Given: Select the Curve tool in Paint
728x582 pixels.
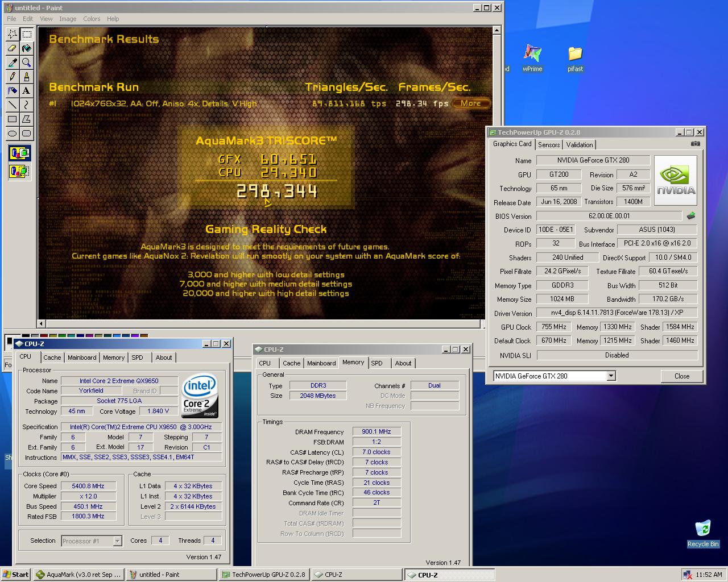Looking at the screenshot, I should (x=26, y=105).
